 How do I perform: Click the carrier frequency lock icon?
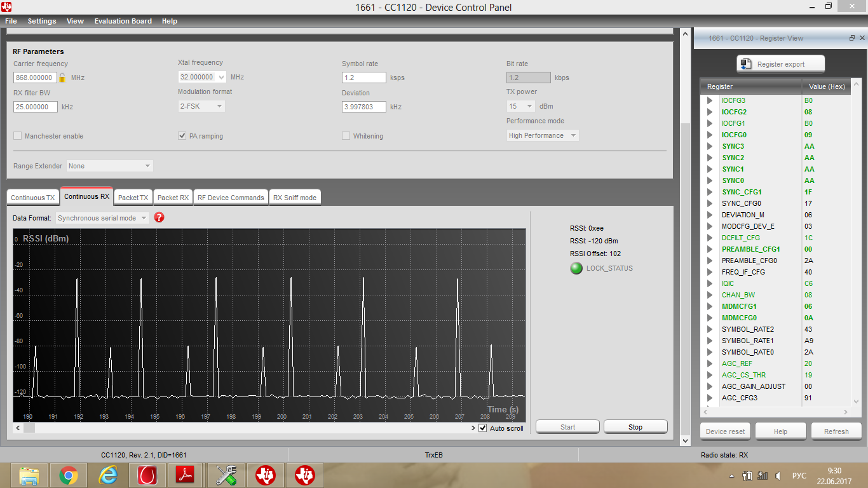pyautogui.click(x=62, y=78)
